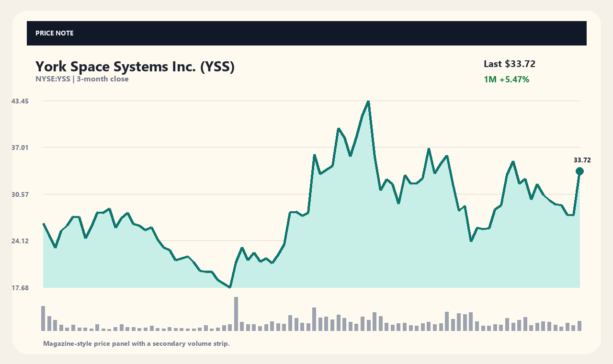This screenshot has height=364, width=613.
Task: Click the 30.57 y-axis label
Action: tap(20, 194)
